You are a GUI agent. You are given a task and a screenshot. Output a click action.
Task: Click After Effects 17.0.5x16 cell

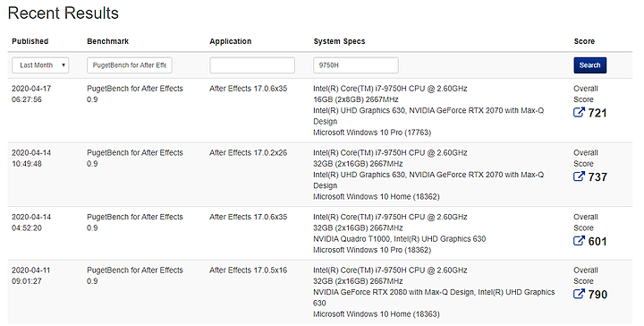tap(248, 270)
